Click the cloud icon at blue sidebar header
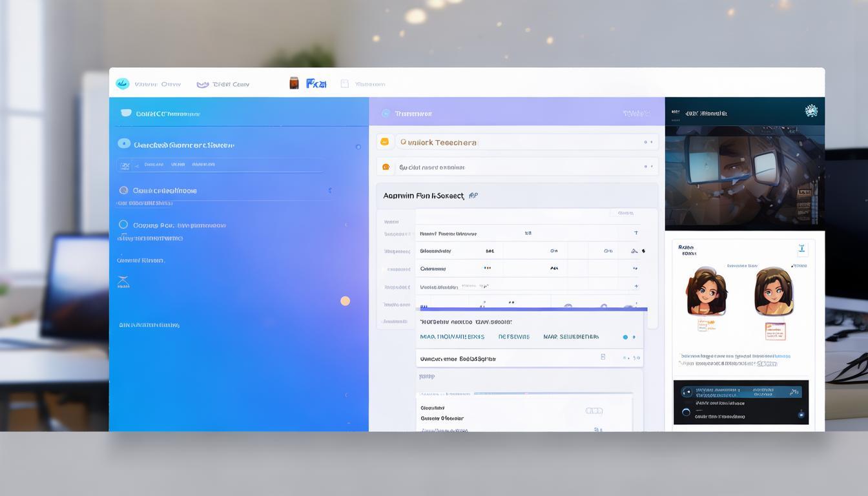 pos(126,114)
